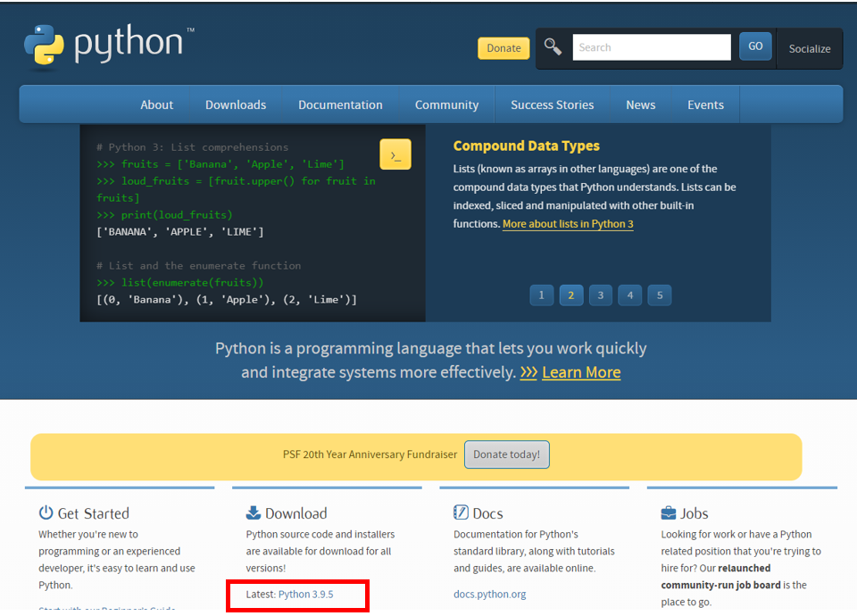Click the magnifying glass search icon

552,46
